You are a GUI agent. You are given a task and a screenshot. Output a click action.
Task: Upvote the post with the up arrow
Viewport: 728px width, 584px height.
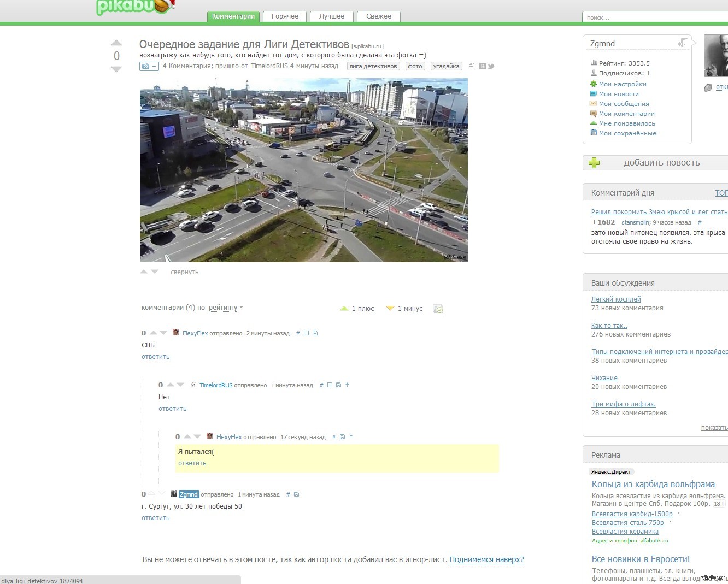coord(116,43)
